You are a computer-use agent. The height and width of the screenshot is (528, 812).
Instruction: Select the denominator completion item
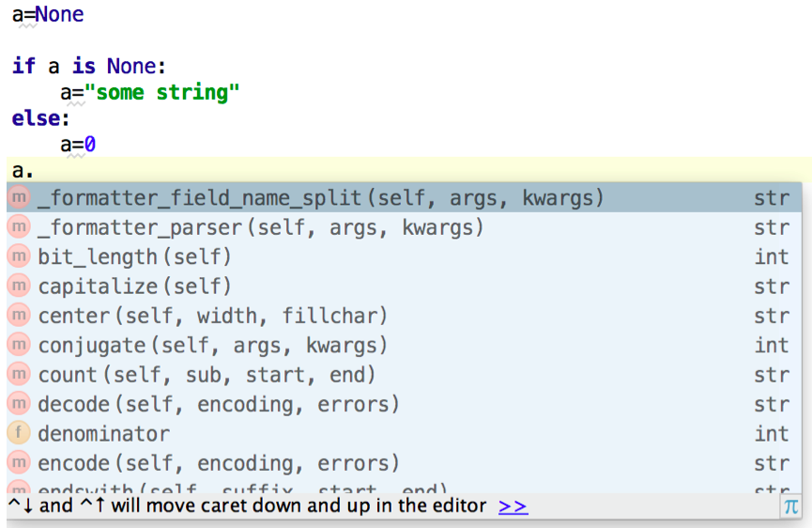pos(103,433)
